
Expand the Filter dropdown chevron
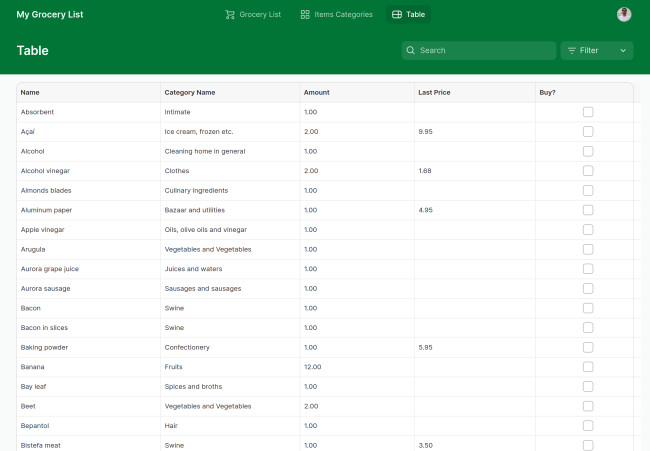click(623, 50)
